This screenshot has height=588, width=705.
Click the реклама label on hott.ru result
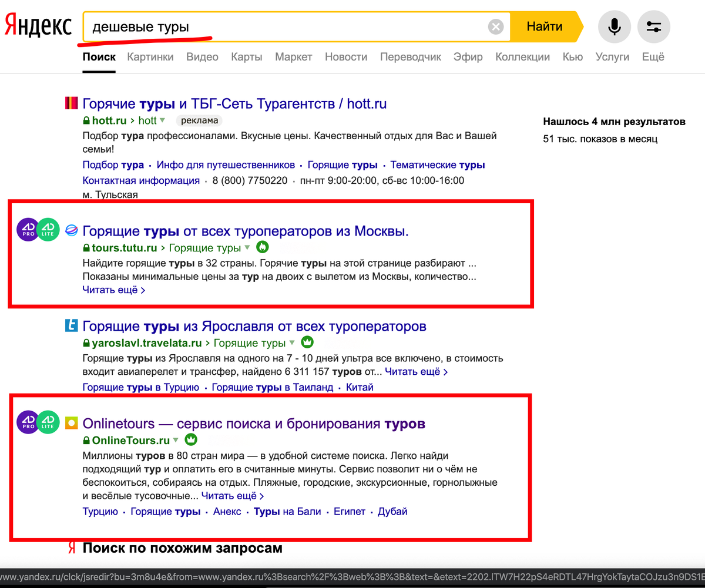click(200, 120)
